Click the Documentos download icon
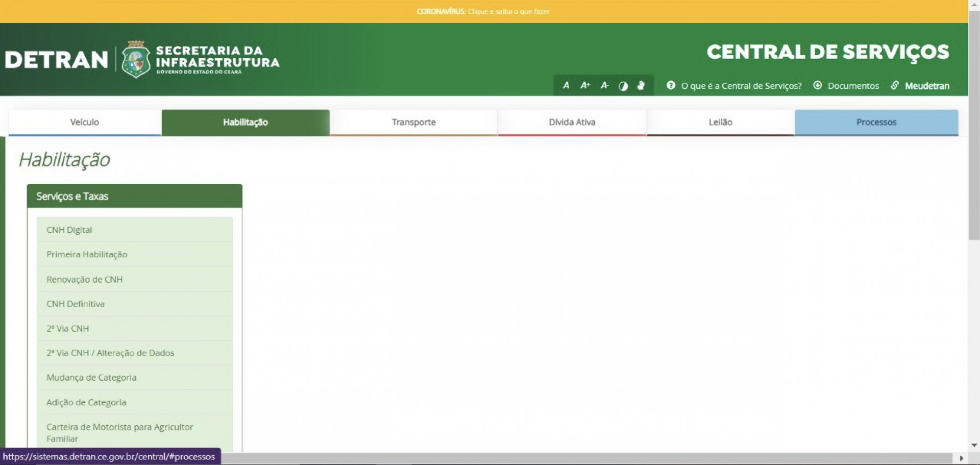Screen dimensions: 980x465 (817, 85)
